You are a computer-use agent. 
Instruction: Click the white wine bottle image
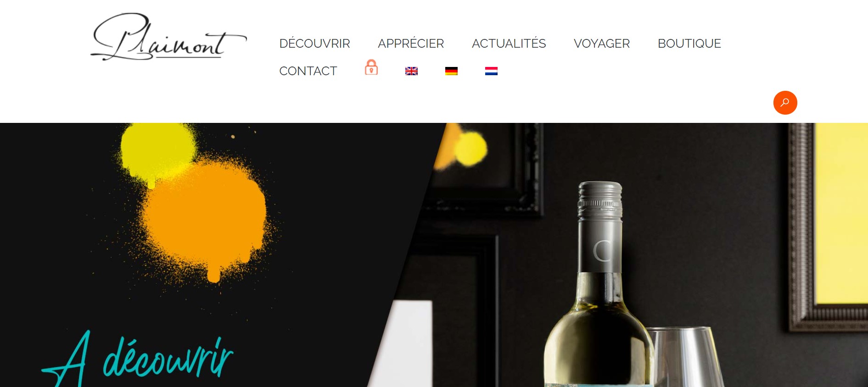click(x=599, y=284)
